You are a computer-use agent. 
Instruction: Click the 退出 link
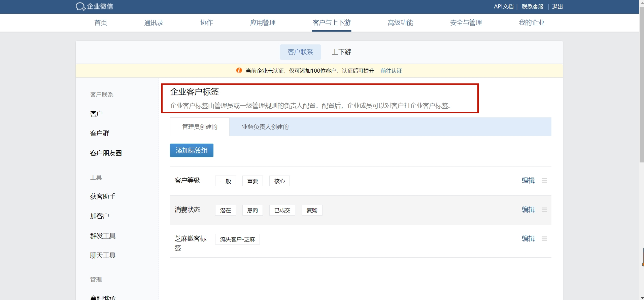pyautogui.click(x=557, y=6)
